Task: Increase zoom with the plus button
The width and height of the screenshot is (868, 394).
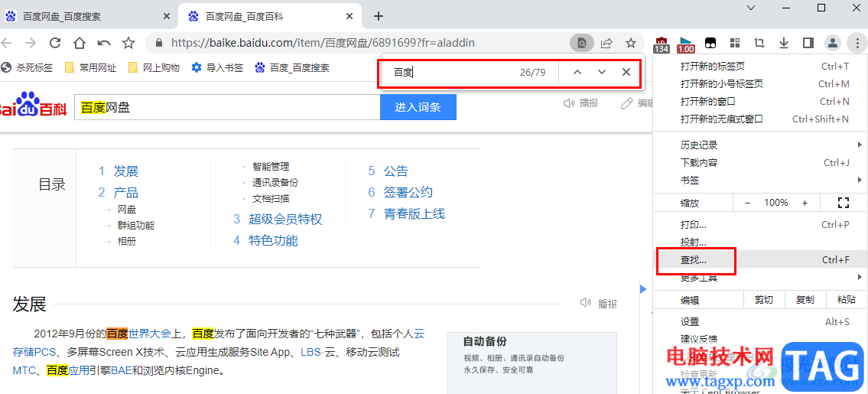Action: 805,203
